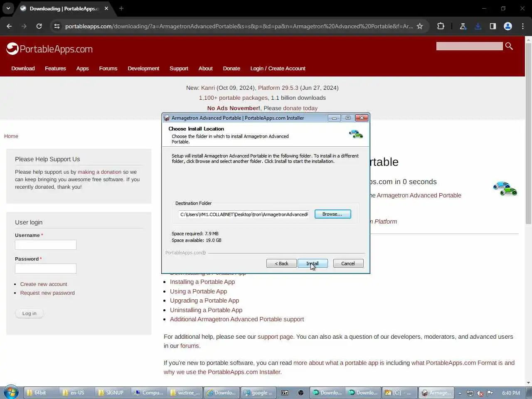Reload the page with refresh icon

39,26
